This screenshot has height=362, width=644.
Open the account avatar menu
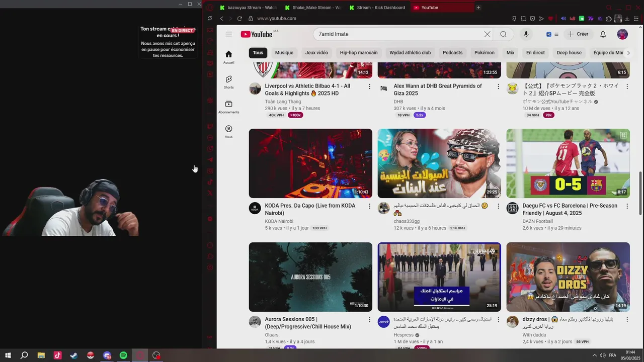622,34
